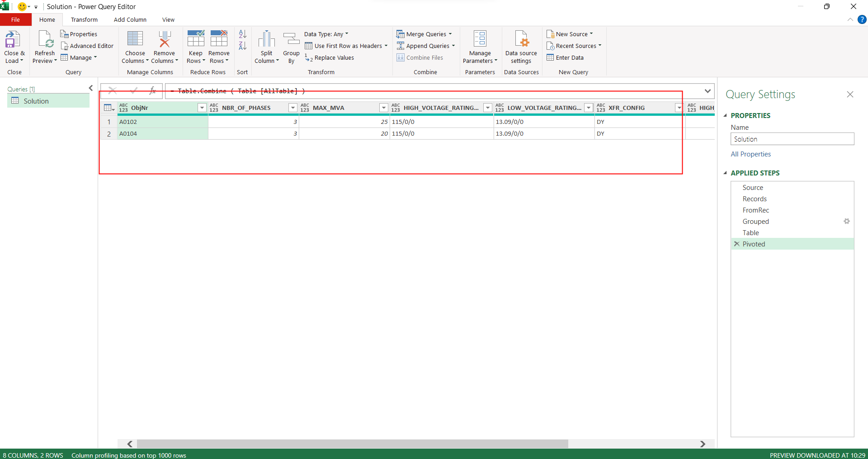Screen dimensions: 868x459
Task: Click the Split Column icon
Action: pyautogui.click(x=267, y=39)
